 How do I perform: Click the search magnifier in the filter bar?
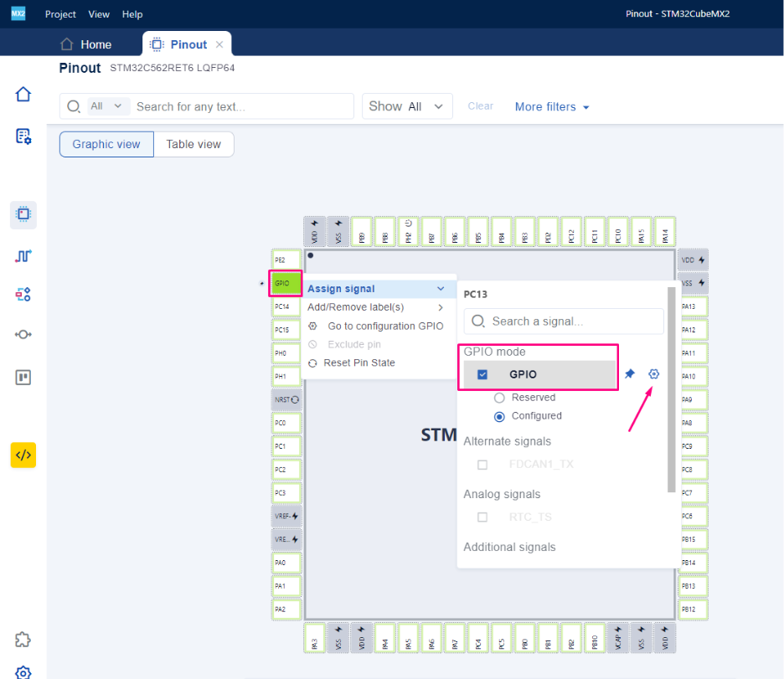click(74, 106)
